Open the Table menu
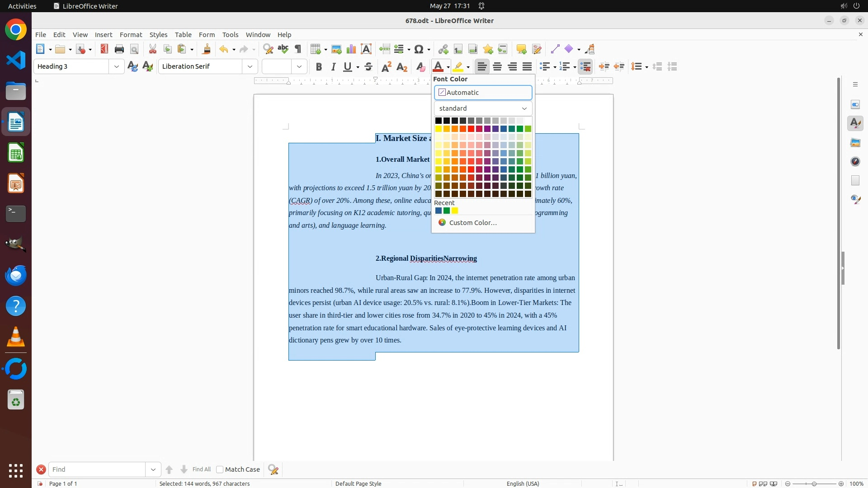This screenshot has width=868, height=488. [183, 35]
